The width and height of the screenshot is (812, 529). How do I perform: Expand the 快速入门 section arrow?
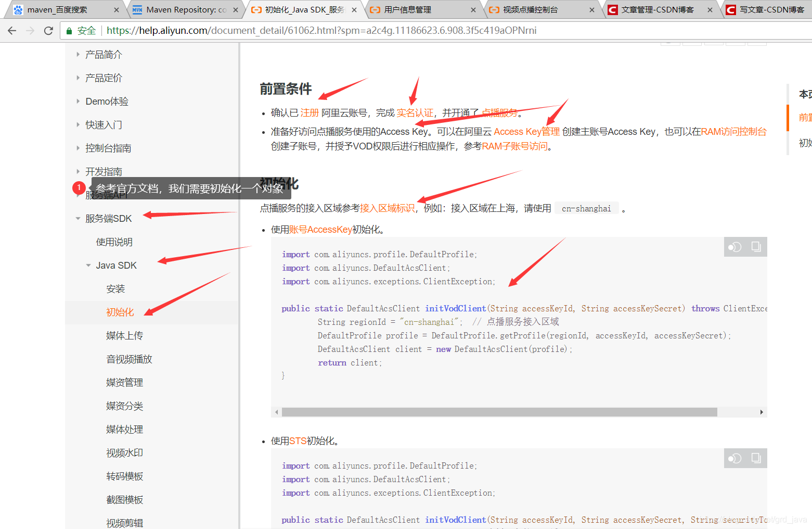(x=78, y=124)
